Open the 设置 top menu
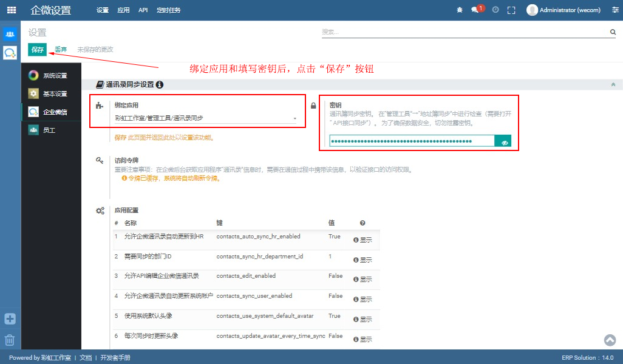This screenshot has height=364, width=623. 103,10
